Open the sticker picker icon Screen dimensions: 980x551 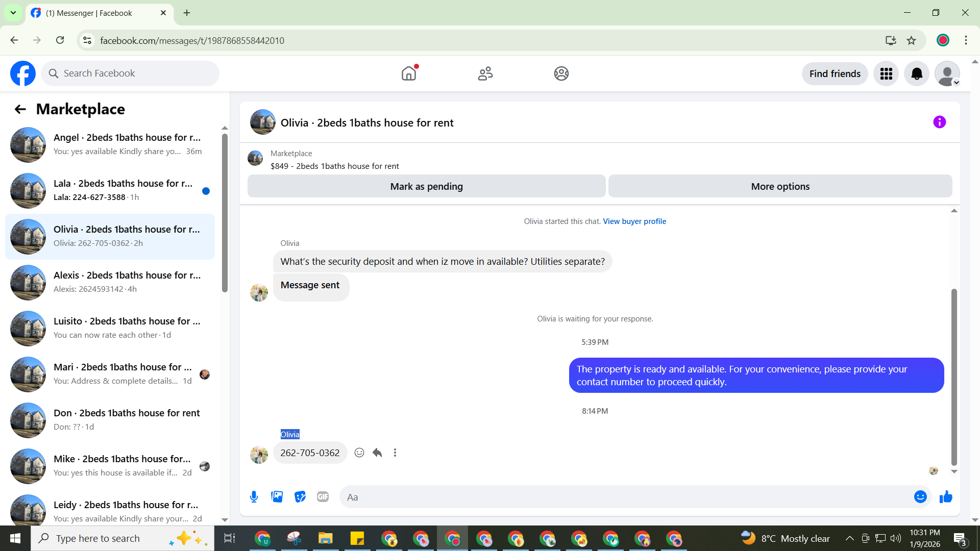coord(300,497)
